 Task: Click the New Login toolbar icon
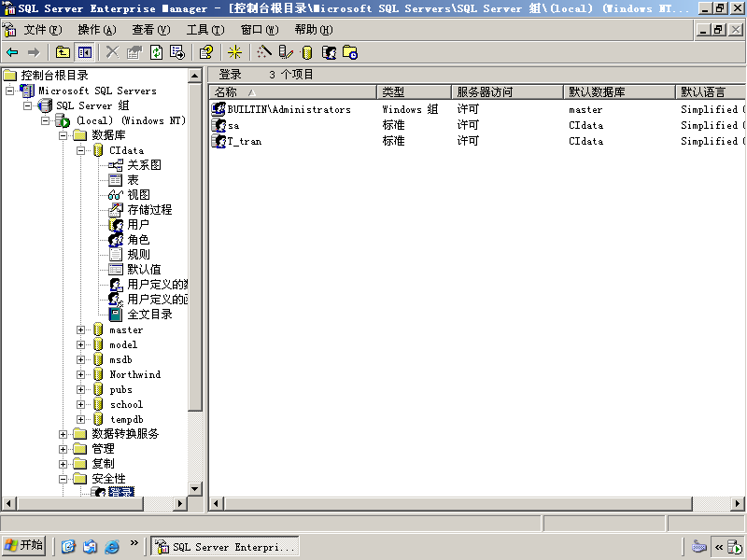coord(329,52)
